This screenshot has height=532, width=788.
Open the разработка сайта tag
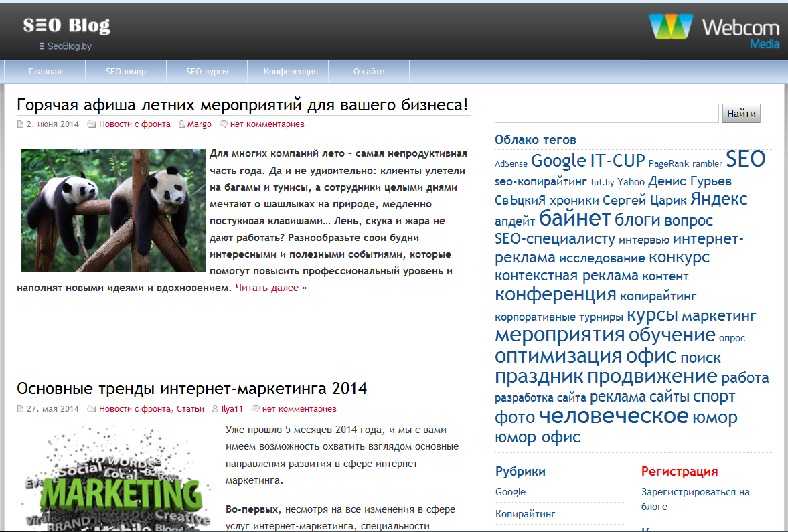(x=540, y=398)
